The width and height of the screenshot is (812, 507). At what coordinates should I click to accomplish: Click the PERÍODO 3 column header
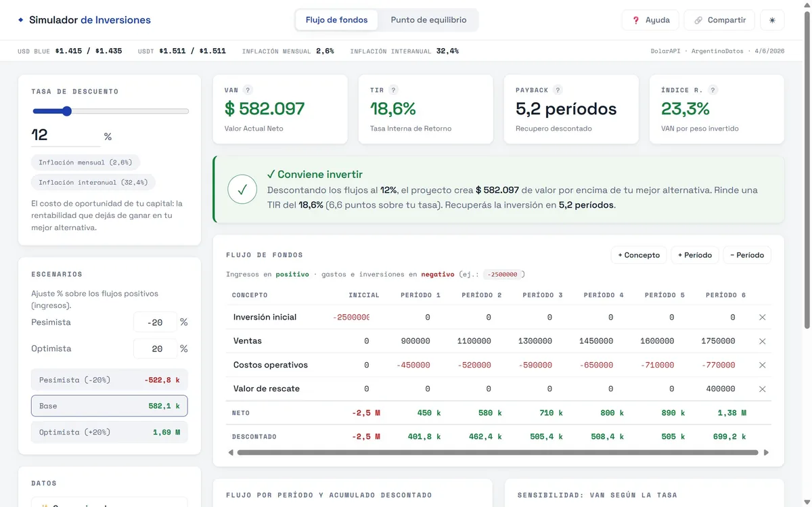tap(543, 295)
